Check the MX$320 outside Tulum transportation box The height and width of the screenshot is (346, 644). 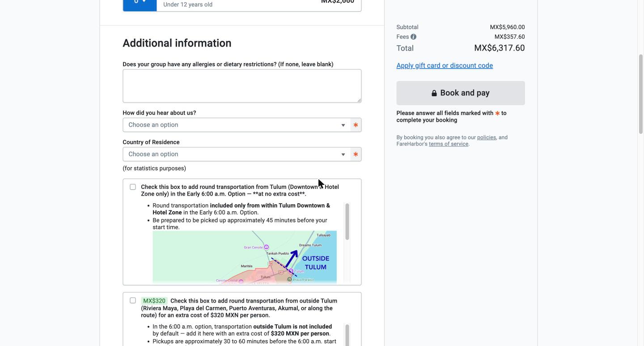click(x=133, y=300)
